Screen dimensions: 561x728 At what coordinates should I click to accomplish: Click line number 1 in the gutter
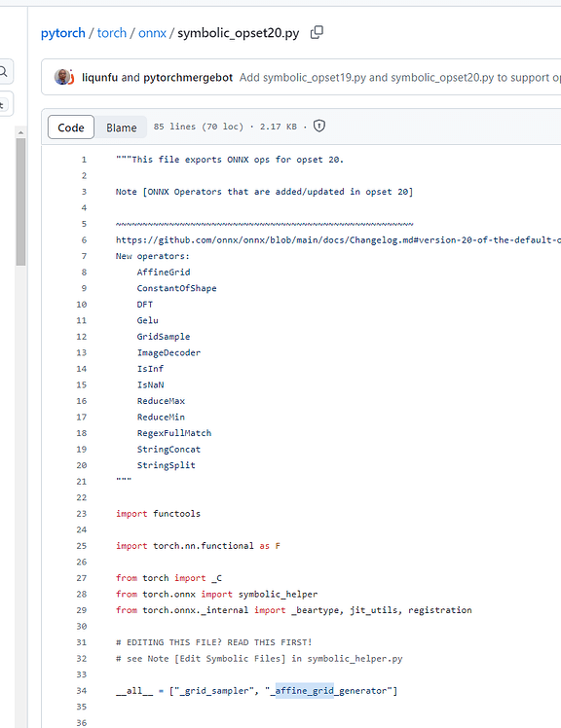(x=84, y=160)
